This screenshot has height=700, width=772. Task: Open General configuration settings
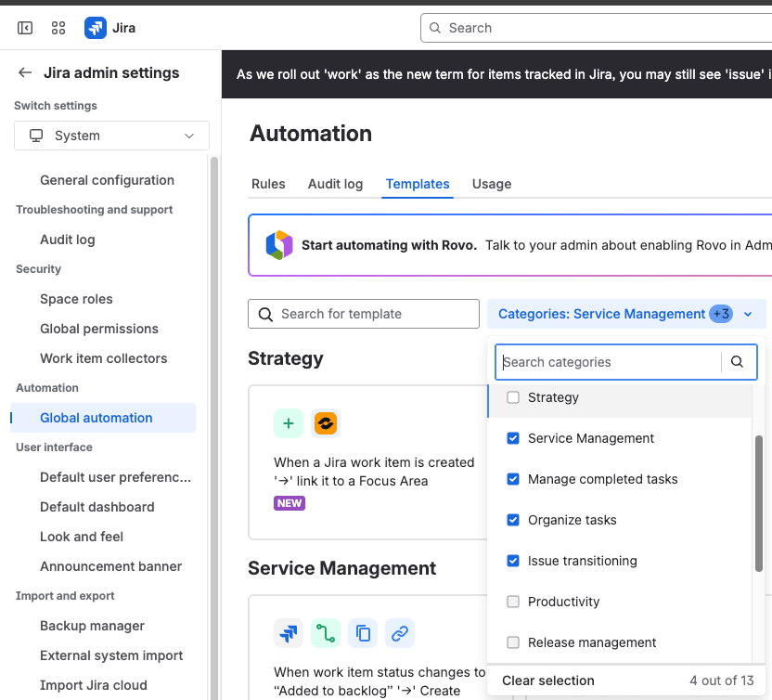point(107,180)
